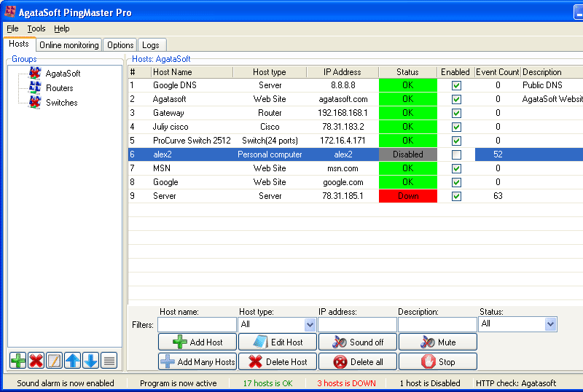583x392 pixels.
Task: Select the Switches group in tree
Action: pyautogui.click(x=61, y=103)
